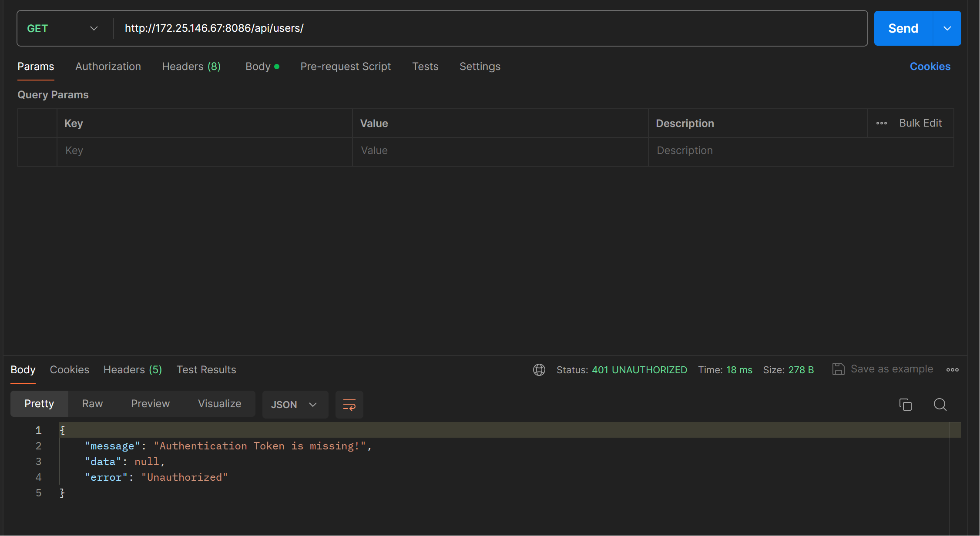Select the Raw response view
The width and height of the screenshot is (980, 536).
(x=92, y=404)
